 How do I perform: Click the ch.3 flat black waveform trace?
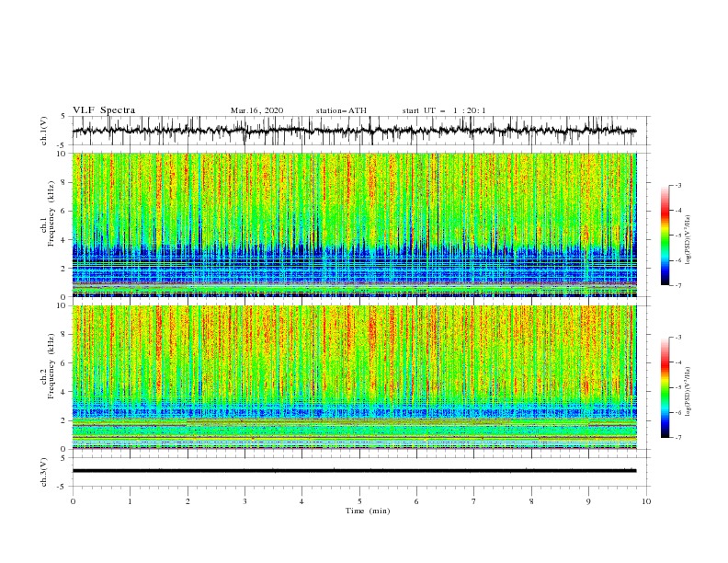[x=354, y=471]
